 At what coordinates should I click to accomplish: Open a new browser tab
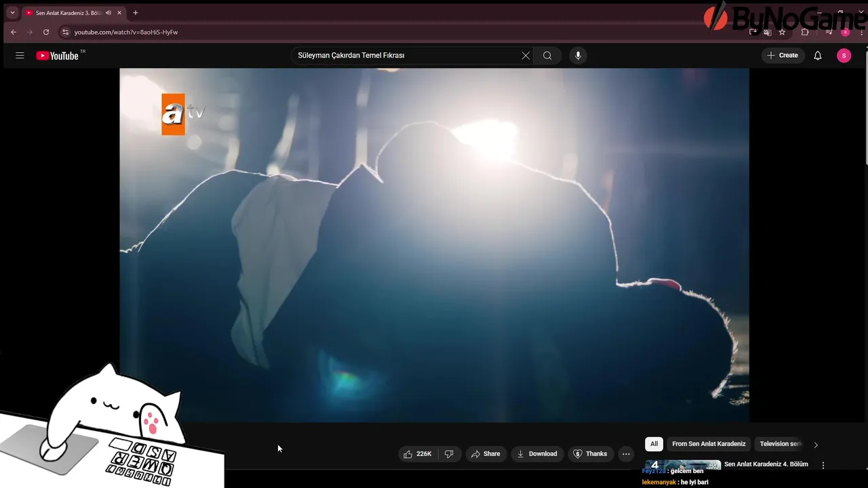pos(135,13)
